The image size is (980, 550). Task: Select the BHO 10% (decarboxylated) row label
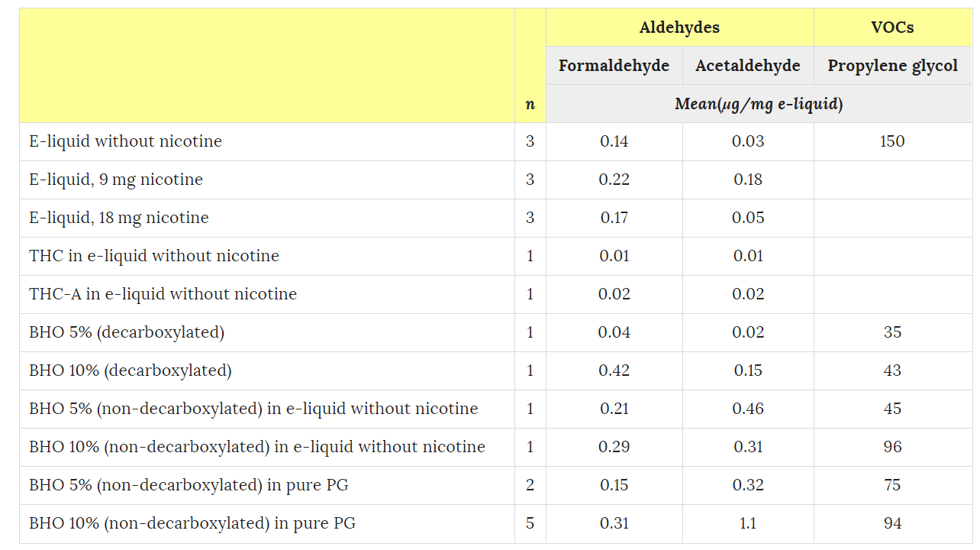[x=130, y=370]
